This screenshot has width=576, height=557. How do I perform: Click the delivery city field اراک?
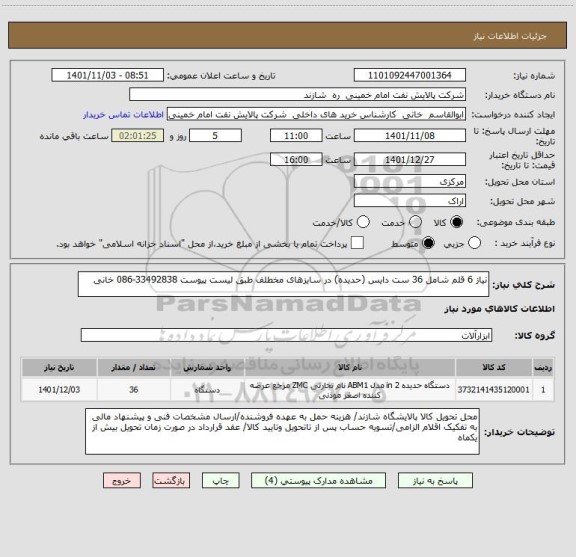(410, 201)
